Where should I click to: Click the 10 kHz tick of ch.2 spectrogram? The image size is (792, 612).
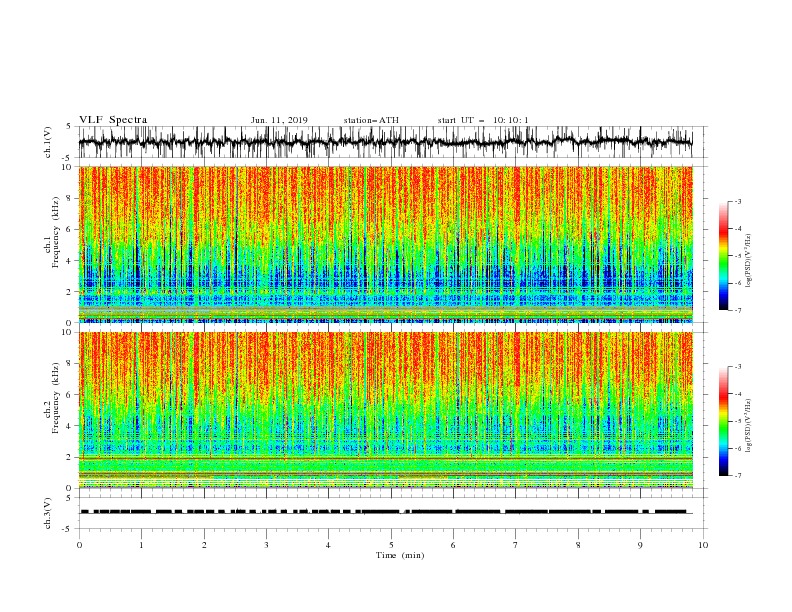tap(68, 332)
